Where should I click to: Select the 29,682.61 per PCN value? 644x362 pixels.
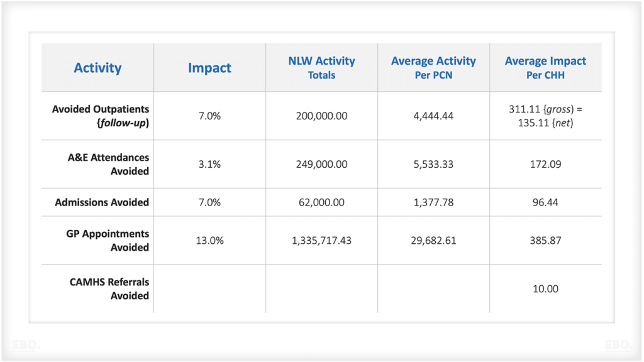pos(433,241)
